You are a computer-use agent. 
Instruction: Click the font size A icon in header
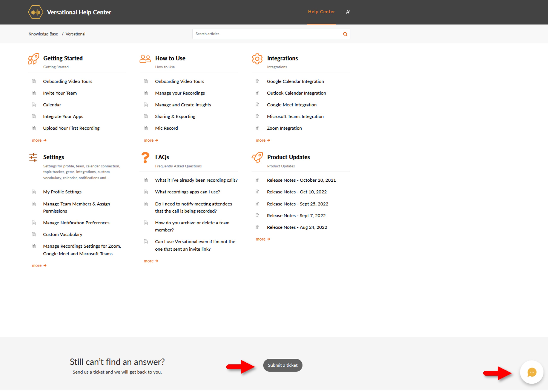tap(348, 12)
